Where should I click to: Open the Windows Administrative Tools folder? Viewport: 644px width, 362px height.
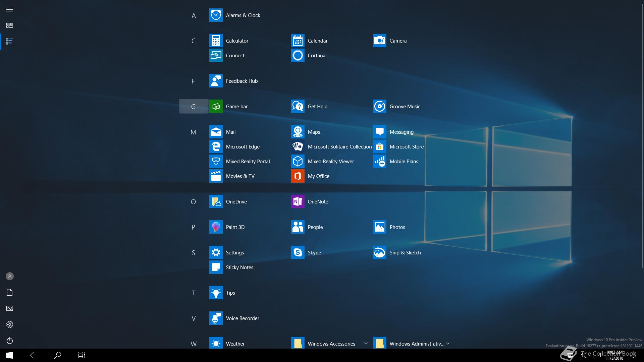(412, 343)
